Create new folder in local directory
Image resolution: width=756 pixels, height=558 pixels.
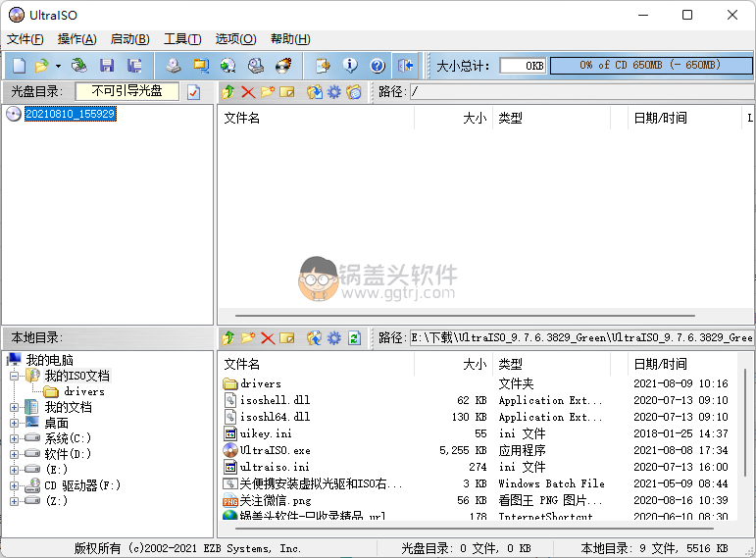click(248, 338)
